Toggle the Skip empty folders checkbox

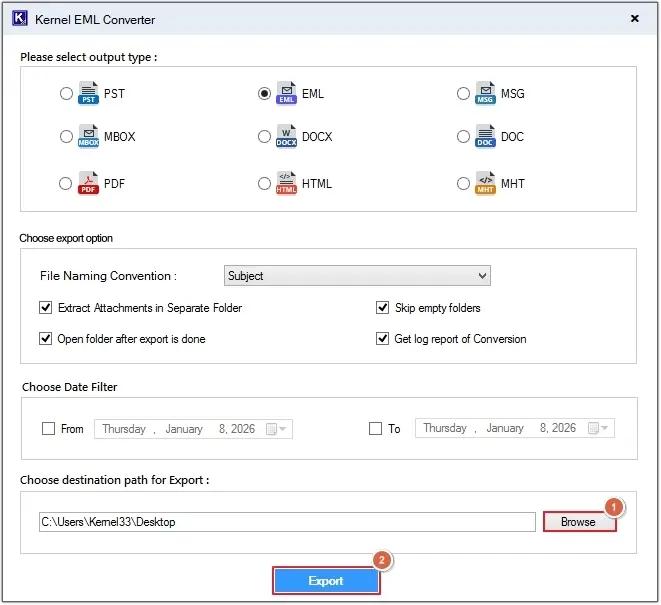pyautogui.click(x=382, y=308)
